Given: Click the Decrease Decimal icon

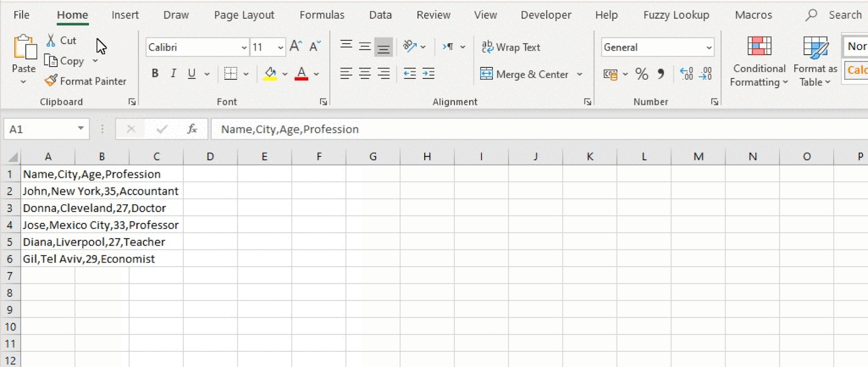Looking at the screenshot, I should click(x=706, y=73).
